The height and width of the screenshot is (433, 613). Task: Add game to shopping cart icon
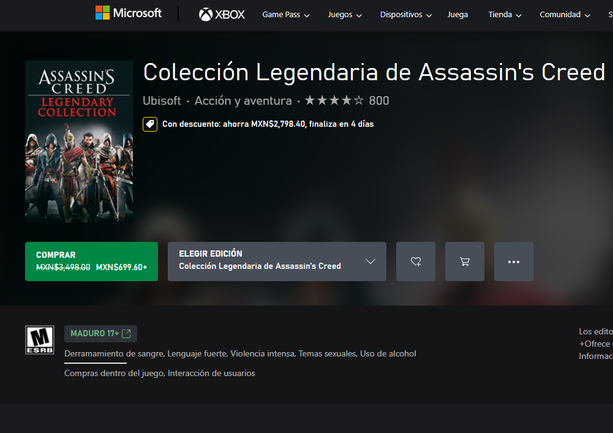[x=464, y=261]
